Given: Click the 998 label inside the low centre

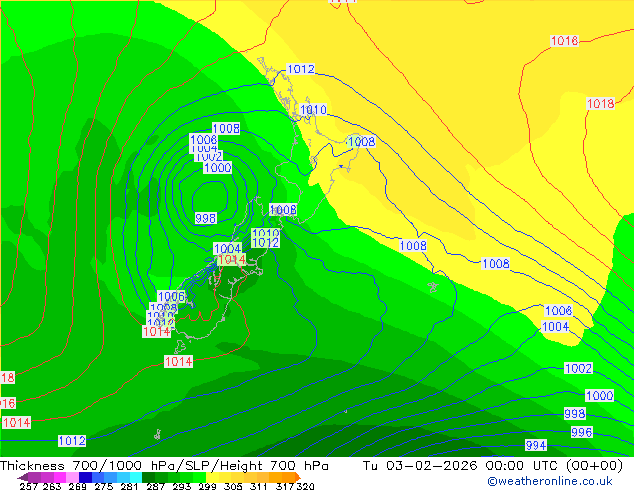Looking at the screenshot, I should click(206, 218).
